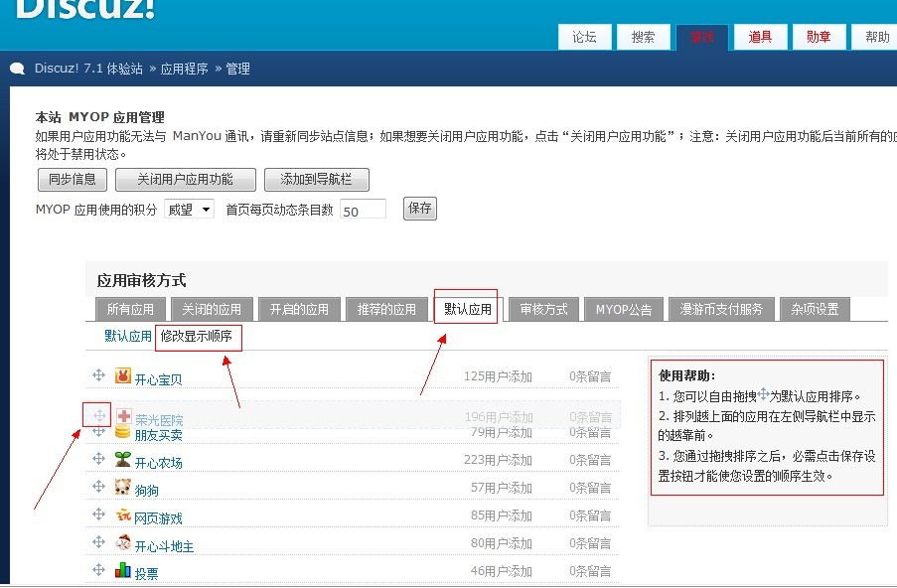Viewport: 897px width, 588px height.
Task: Switch to the 关闭的应用 tab
Action: pos(212,310)
